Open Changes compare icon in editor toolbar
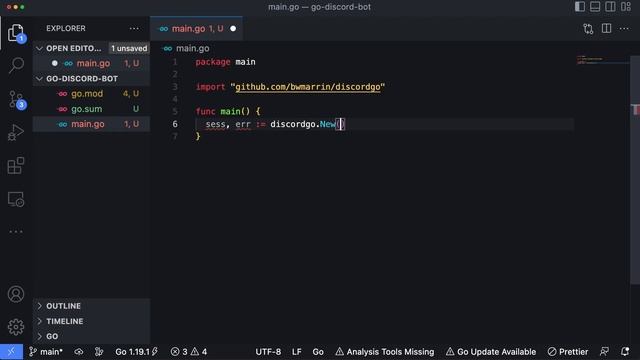This screenshot has height=360, width=640. pos(588,29)
